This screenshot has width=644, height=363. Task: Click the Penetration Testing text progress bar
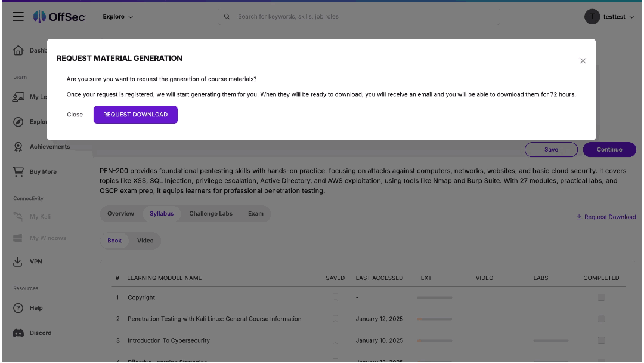click(x=435, y=319)
